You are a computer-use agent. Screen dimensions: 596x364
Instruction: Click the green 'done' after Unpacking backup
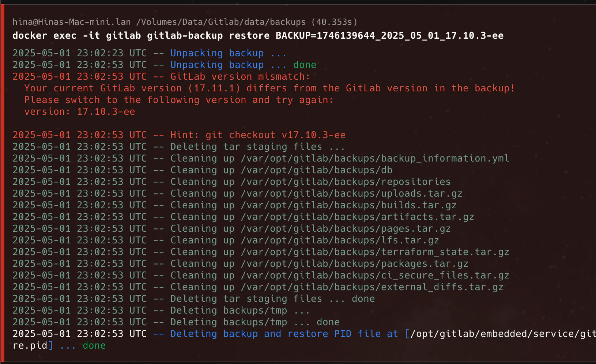point(305,65)
